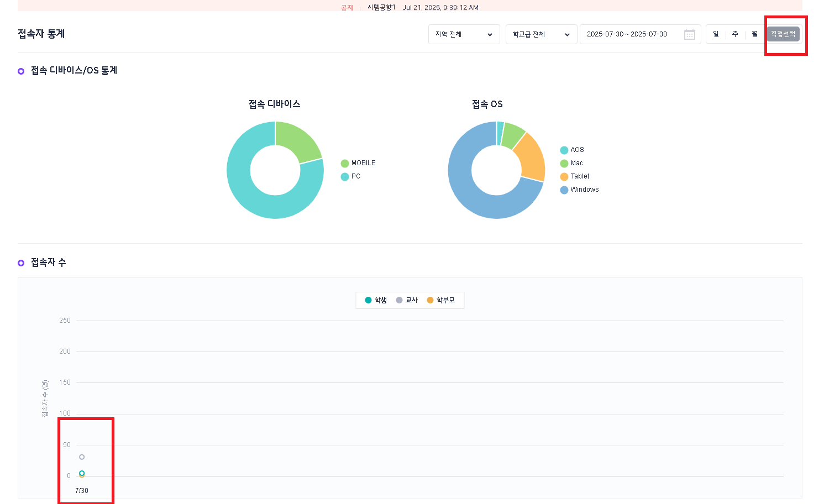Switch to the 월 period tab
This screenshot has height=504, width=824.
tap(754, 34)
